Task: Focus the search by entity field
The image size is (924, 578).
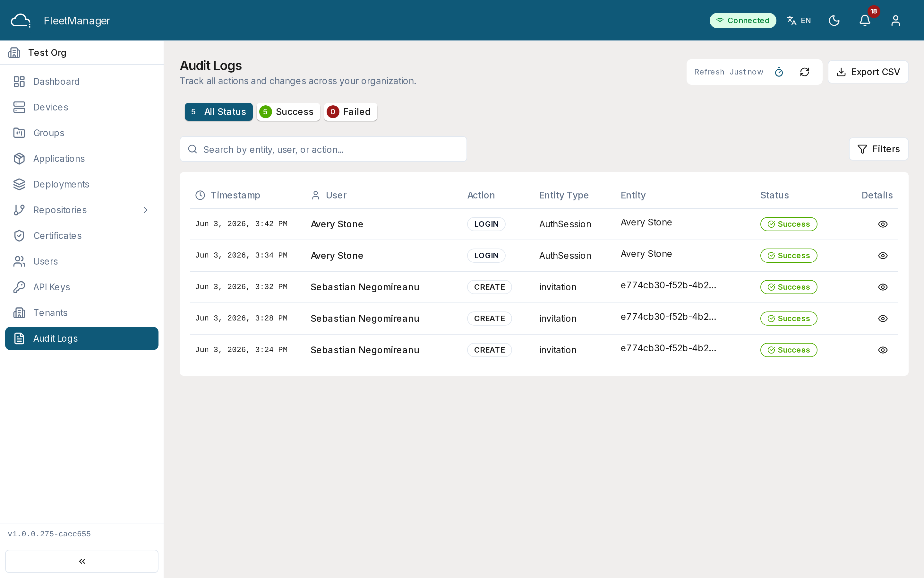Action: (323, 149)
